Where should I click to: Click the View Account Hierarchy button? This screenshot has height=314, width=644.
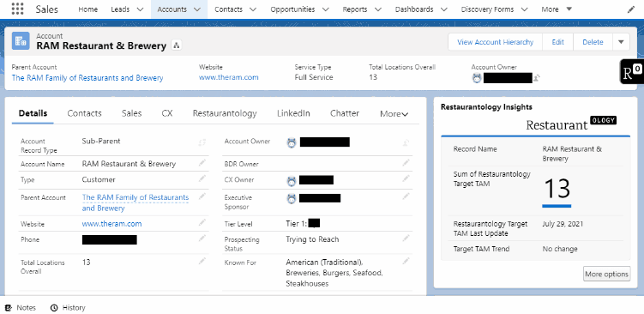tap(496, 42)
